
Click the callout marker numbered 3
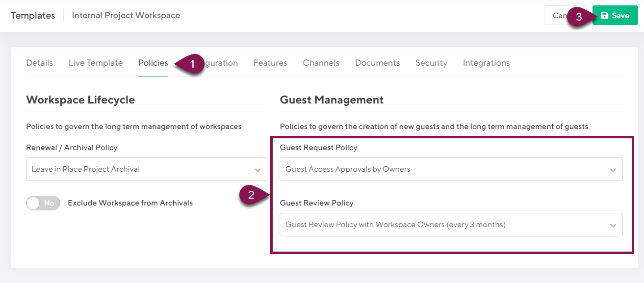point(580,16)
